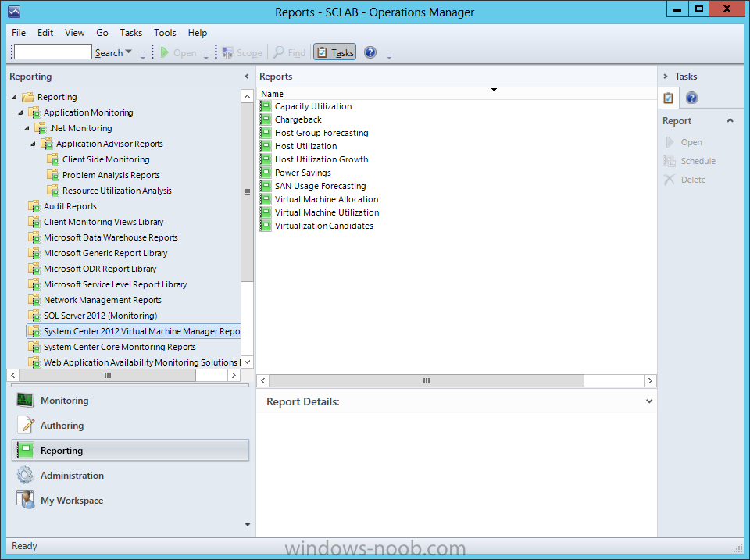Viewport: 750px width, 560px height.
Task: Click Host Utilization Growth report icon
Action: click(266, 159)
